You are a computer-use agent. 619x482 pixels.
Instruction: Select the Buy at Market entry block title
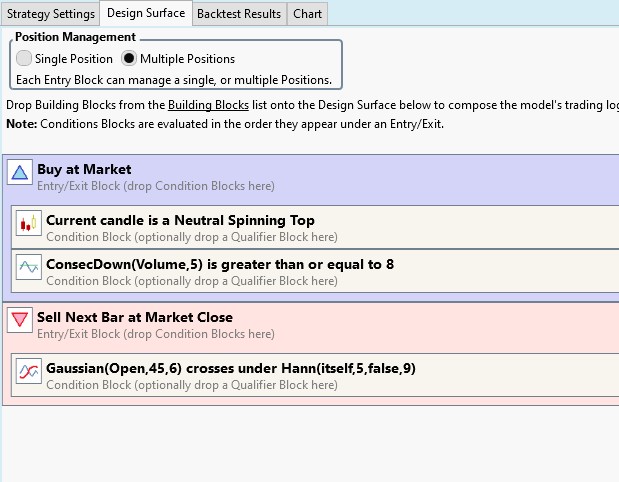84,169
